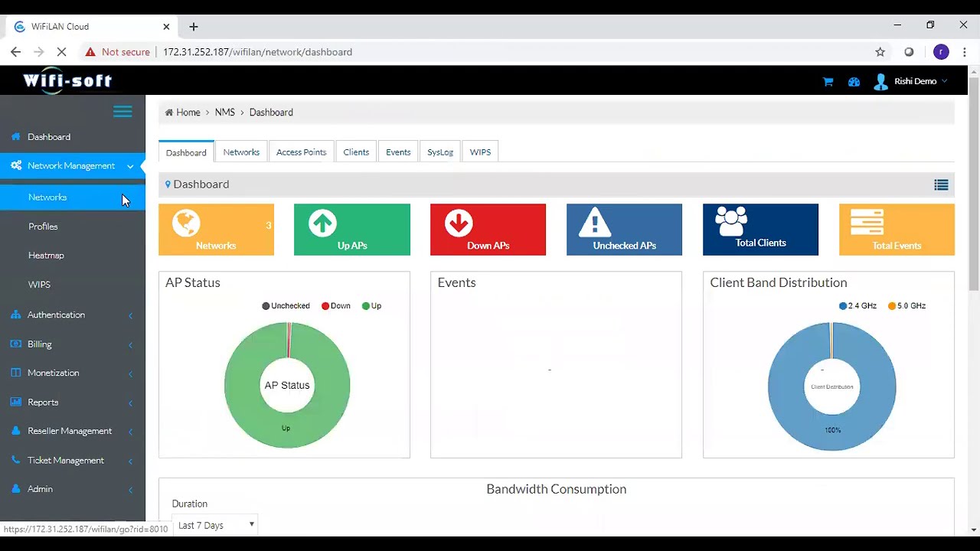Expand the Authentication sidebar section
980x551 pixels.
pos(73,315)
